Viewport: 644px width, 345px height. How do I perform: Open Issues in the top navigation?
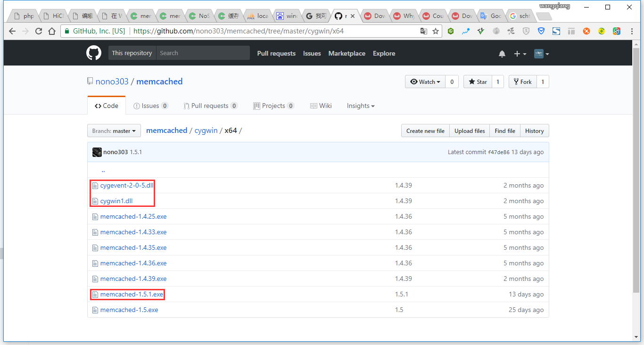pyautogui.click(x=312, y=54)
